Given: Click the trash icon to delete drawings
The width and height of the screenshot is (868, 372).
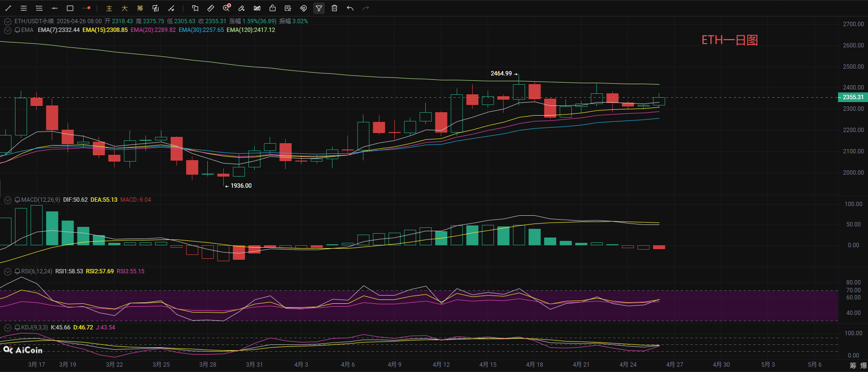Looking at the screenshot, I should coord(334,8).
